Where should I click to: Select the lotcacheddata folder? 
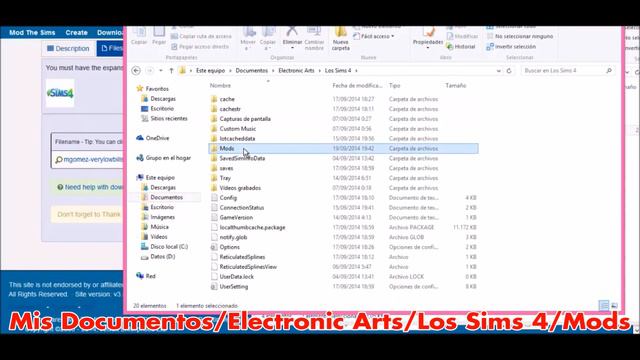(237, 138)
